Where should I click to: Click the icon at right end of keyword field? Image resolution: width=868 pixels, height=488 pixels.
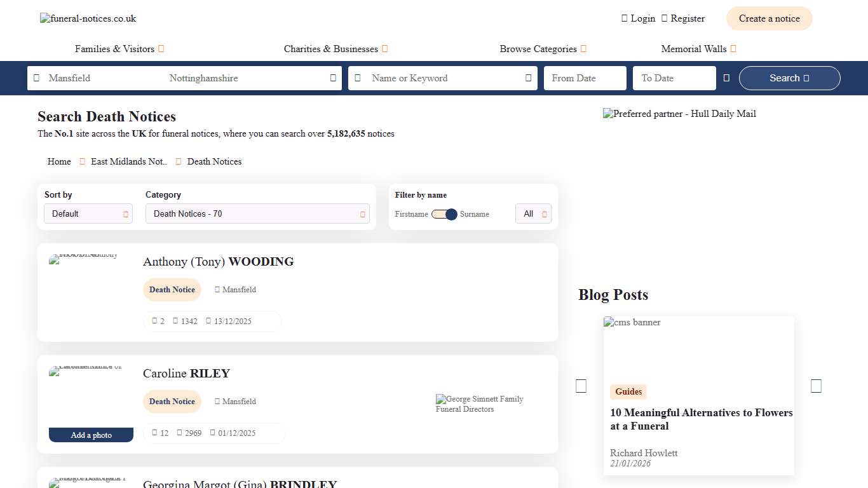click(528, 78)
